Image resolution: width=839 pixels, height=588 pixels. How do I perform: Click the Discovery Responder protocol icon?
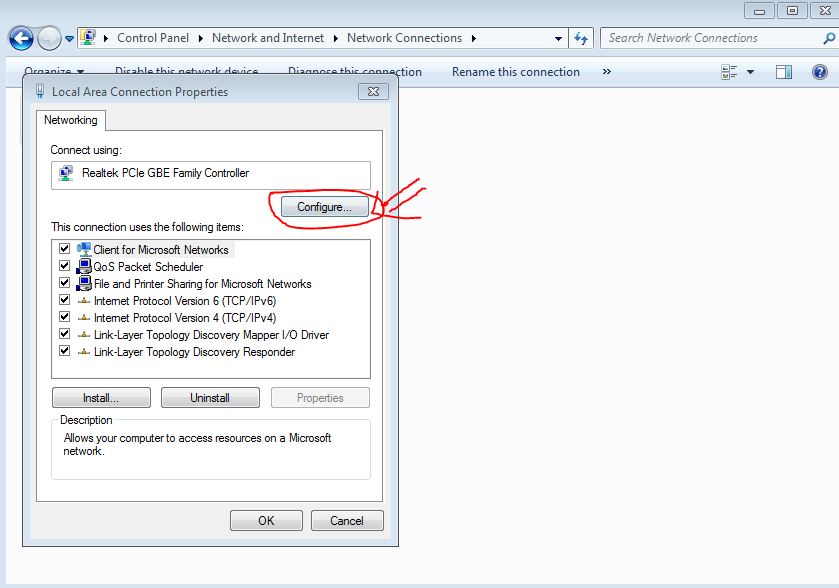(83, 352)
